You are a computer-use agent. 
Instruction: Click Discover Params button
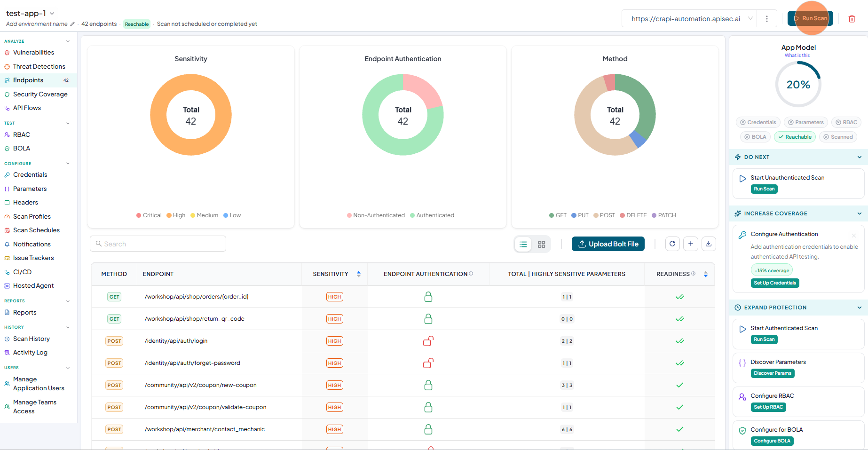coord(773,373)
